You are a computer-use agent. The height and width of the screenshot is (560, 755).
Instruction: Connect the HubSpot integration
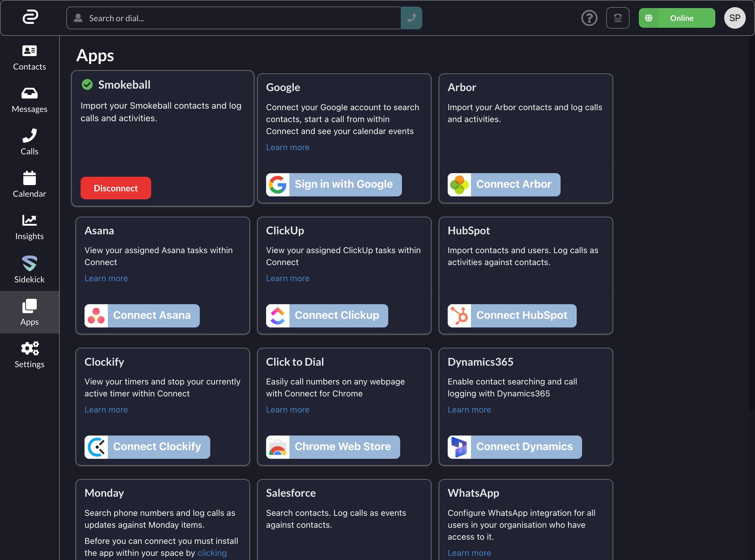click(512, 316)
